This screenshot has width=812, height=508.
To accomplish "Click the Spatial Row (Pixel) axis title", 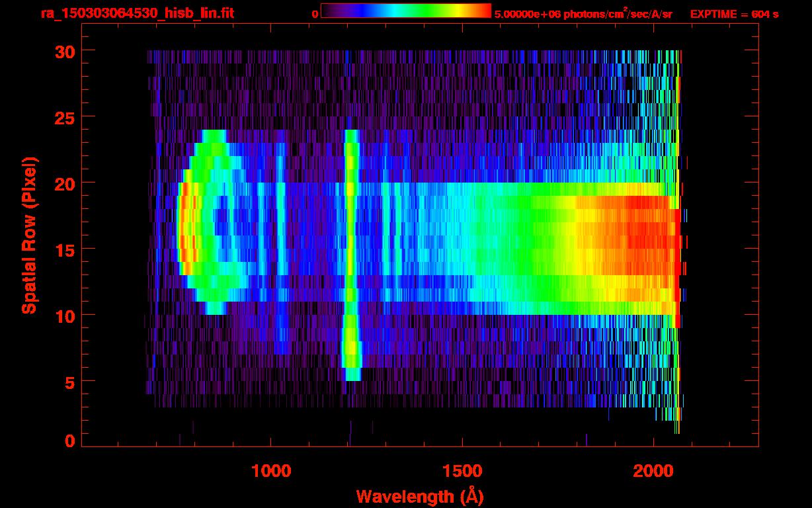I will 29,235.
